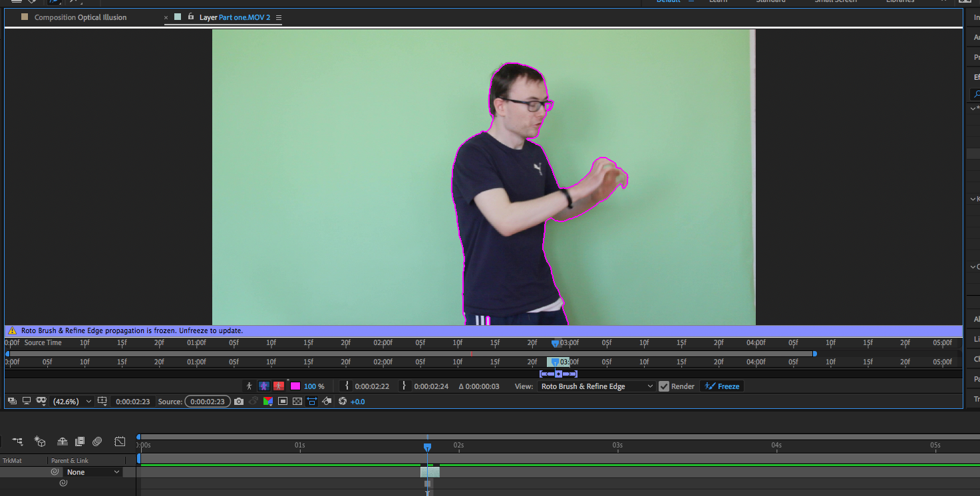The image size is (980, 496).
Task: Click the composition timeline playhead marker
Action: (x=427, y=447)
